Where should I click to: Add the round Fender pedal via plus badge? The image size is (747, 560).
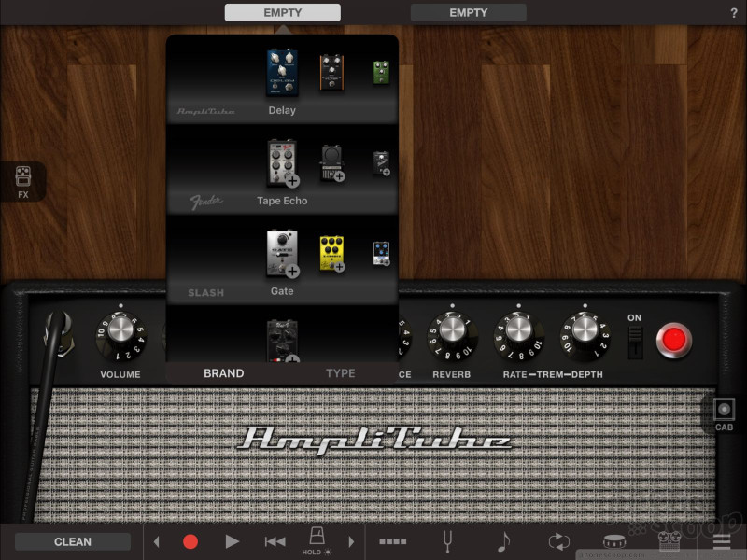pos(339,176)
